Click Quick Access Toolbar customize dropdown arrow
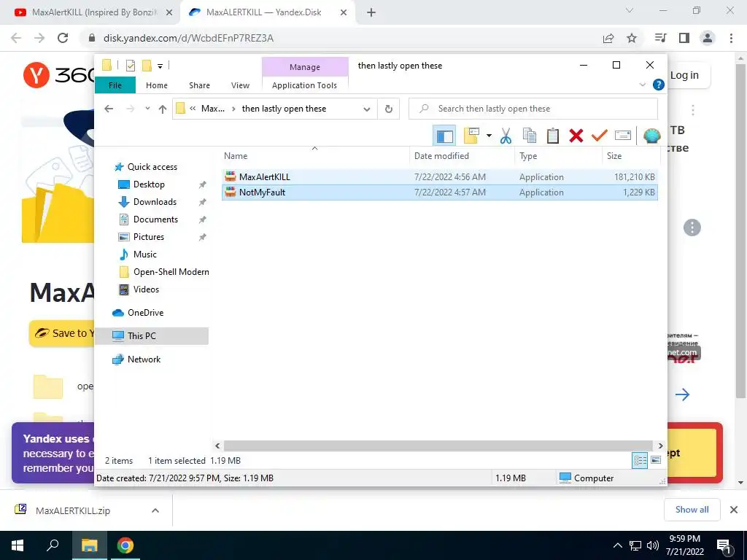 tap(160, 66)
